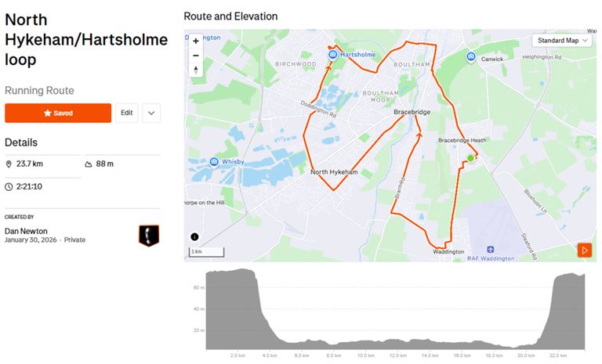Click the Edit route button
602x364 pixels.
(x=126, y=113)
